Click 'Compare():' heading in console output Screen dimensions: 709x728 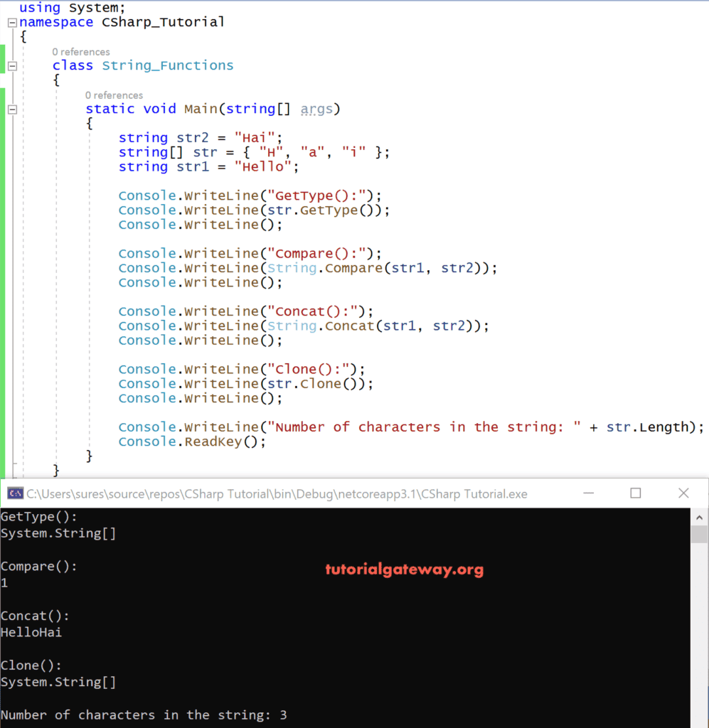pyautogui.click(x=39, y=567)
